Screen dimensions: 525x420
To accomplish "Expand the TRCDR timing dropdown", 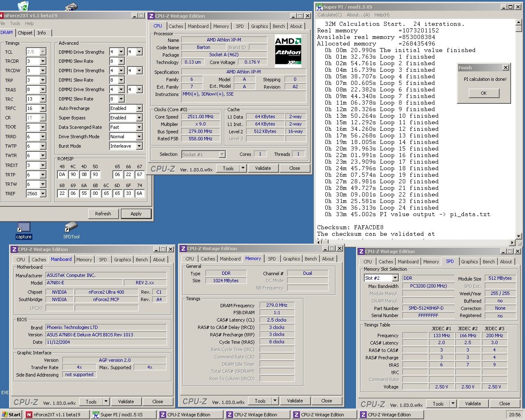I will point(43,62).
